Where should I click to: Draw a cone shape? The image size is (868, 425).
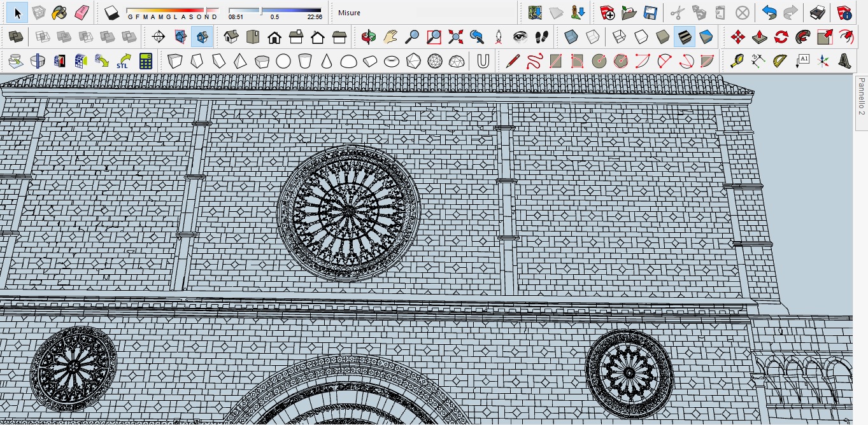click(x=327, y=61)
